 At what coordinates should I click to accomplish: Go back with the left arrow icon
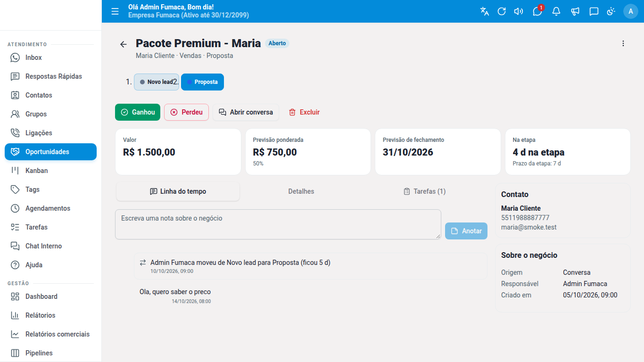point(124,44)
